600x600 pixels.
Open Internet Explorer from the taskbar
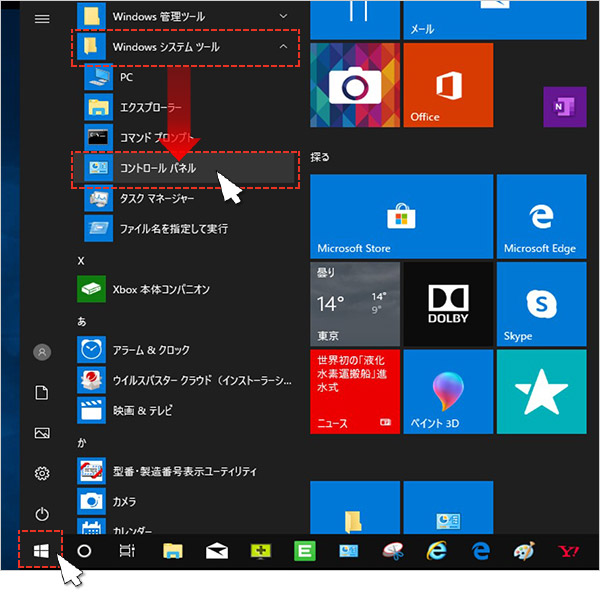[x=437, y=551]
